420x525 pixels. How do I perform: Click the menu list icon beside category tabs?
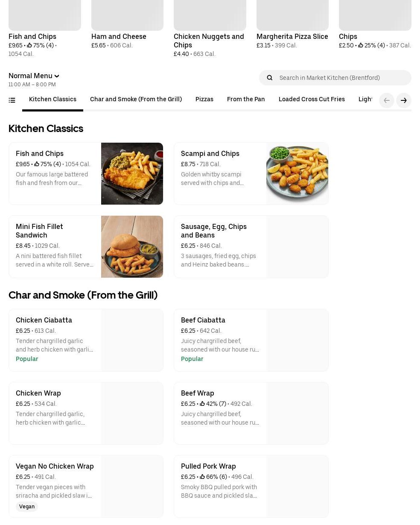(12, 100)
